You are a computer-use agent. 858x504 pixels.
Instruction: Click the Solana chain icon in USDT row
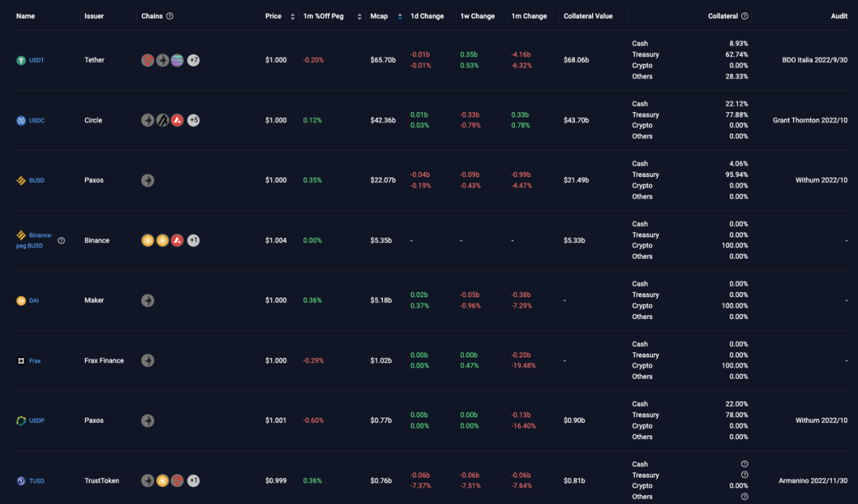click(x=177, y=60)
